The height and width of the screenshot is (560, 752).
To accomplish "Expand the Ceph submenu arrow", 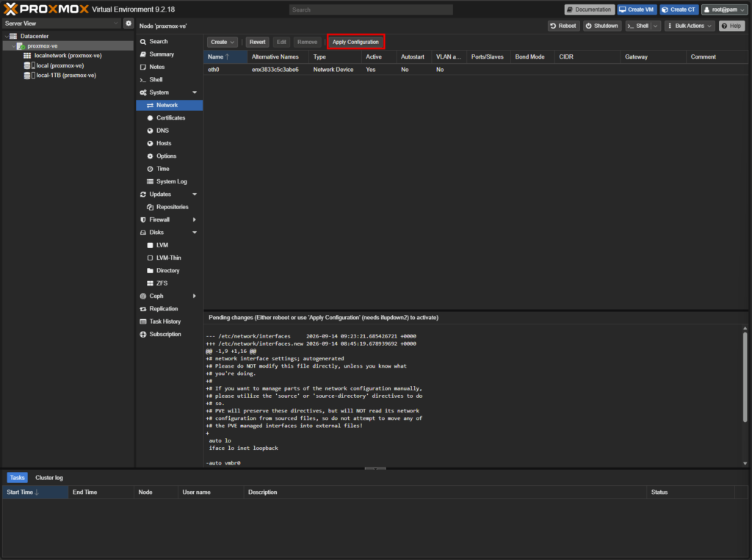I will click(195, 296).
